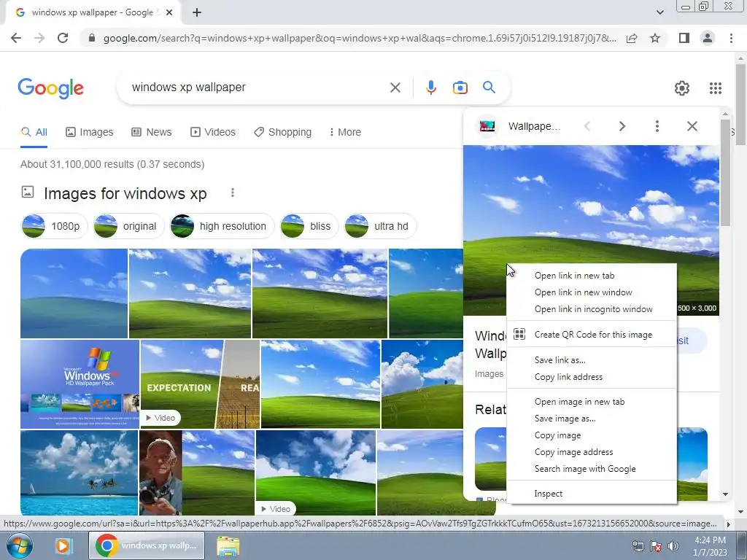Select the bliss filter chip
This screenshot has height=560, width=747.
click(x=309, y=226)
